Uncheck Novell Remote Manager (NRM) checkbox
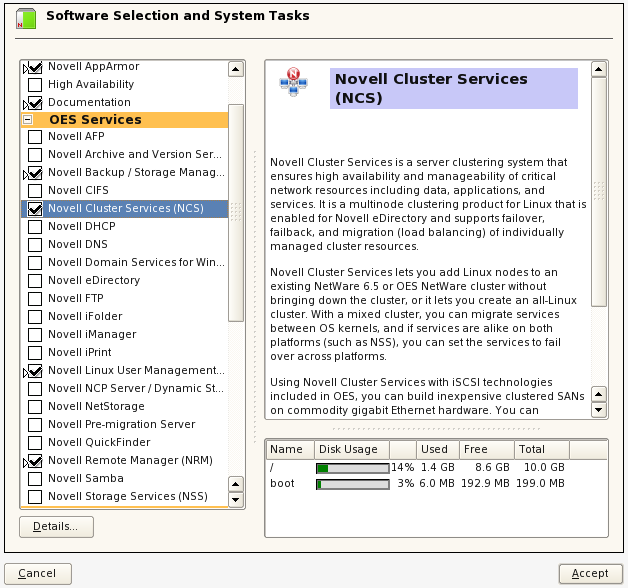 click(35, 461)
